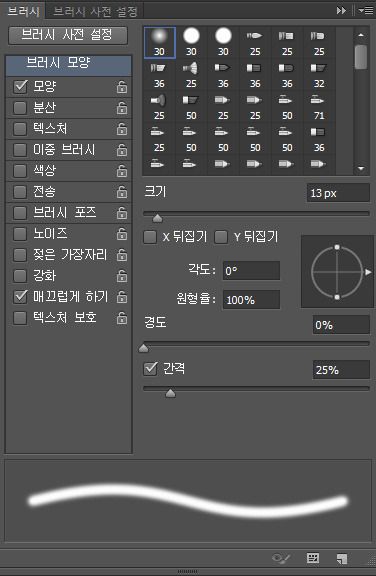Screen dimensions: 376x576
Task: Lock the 텍스처 보호 option
Action: (x=122, y=318)
